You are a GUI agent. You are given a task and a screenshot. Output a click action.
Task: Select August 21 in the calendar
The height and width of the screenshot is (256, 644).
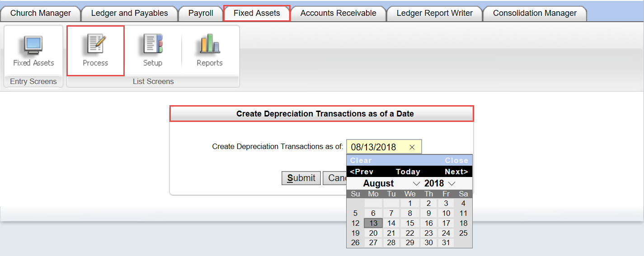391,233
